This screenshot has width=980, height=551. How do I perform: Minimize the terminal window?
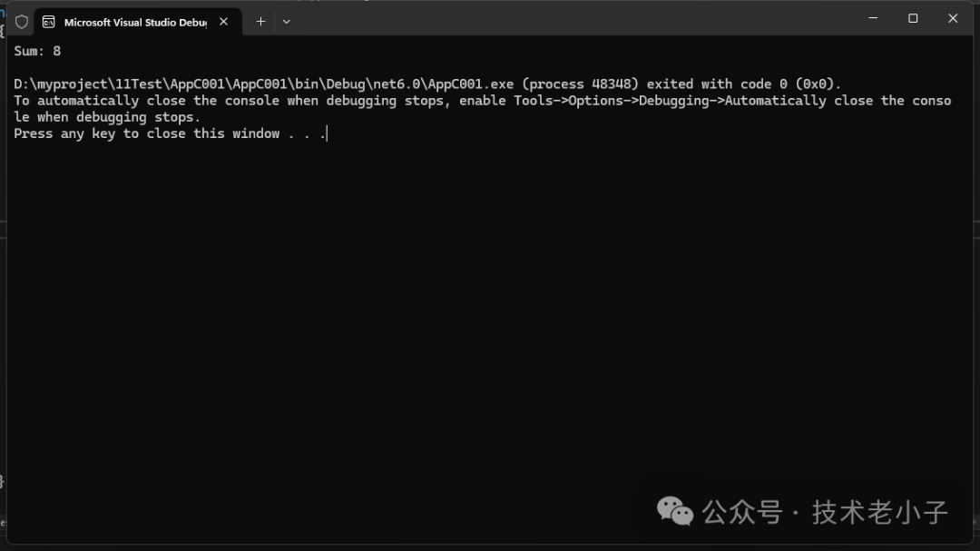point(873,18)
